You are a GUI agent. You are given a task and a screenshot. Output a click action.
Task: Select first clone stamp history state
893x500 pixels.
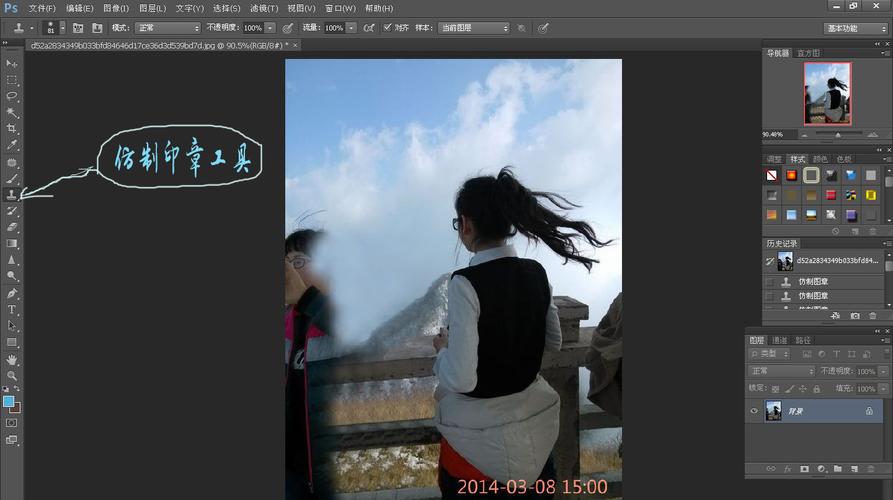pos(824,281)
